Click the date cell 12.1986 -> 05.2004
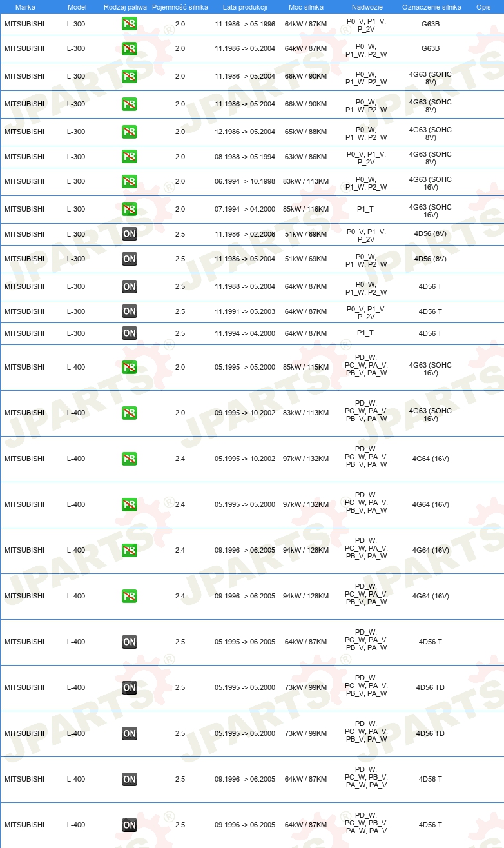The image size is (504, 848). point(245,132)
